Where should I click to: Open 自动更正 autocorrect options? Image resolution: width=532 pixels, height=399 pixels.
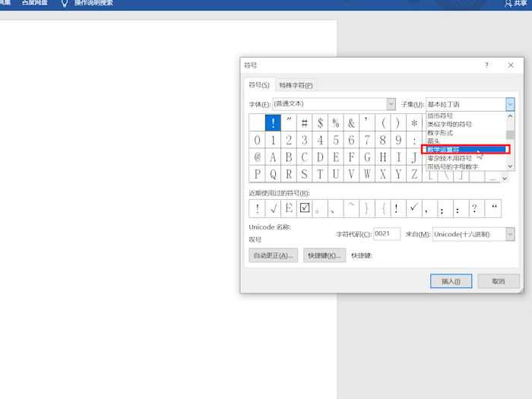pyautogui.click(x=274, y=255)
